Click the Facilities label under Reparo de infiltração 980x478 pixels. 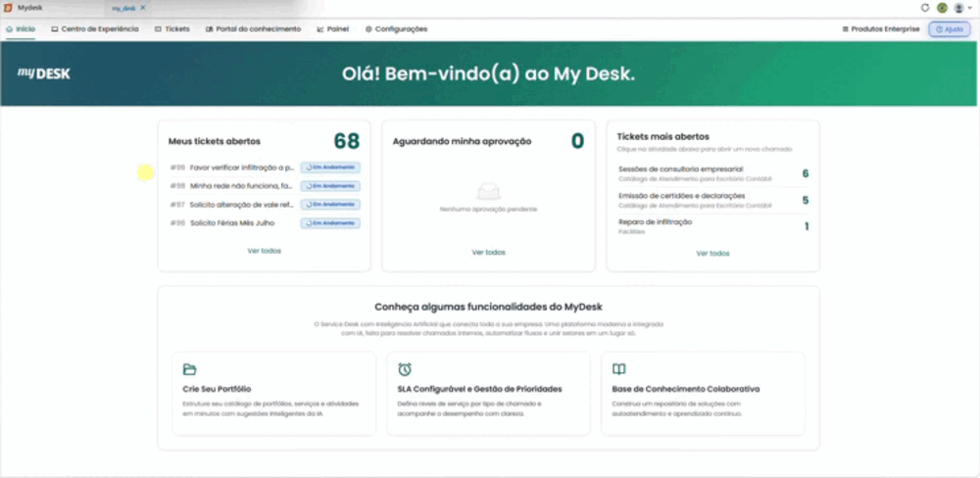point(631,232)
